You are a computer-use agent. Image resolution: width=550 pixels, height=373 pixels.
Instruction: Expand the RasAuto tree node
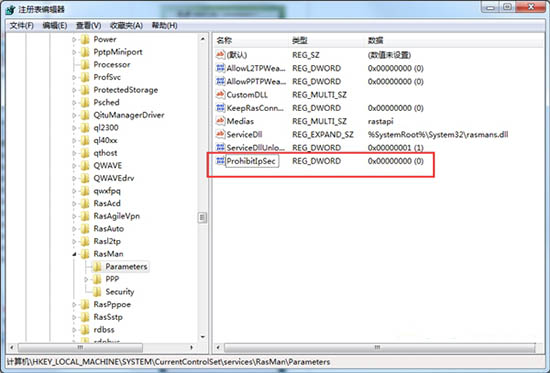(x=74, y=229)
